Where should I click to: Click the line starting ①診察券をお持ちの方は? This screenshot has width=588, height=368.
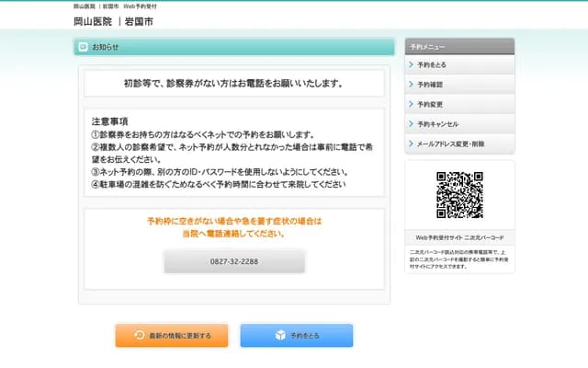(x=202, y=134)
